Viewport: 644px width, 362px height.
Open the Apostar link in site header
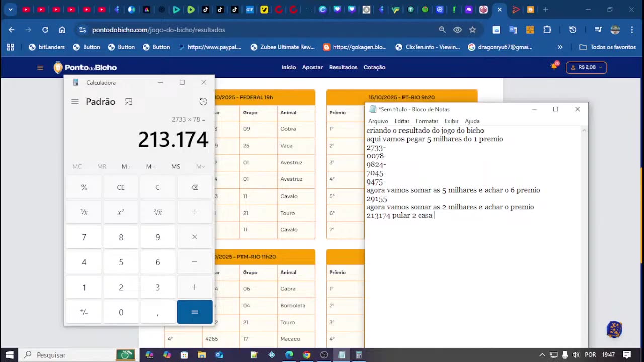tap(312, 67)
